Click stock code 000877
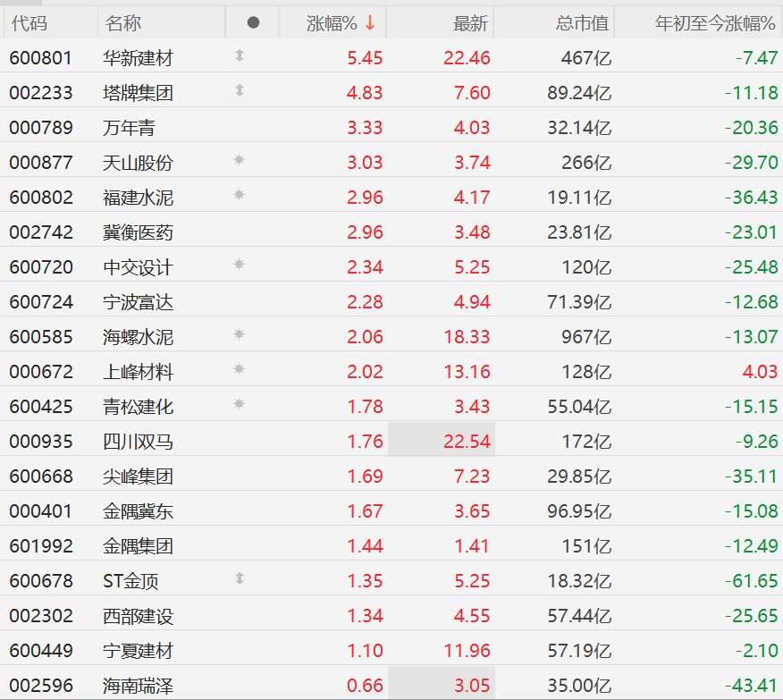Image resolution: width=783 pixels, height=700 pixels. [x=41, y=163]
